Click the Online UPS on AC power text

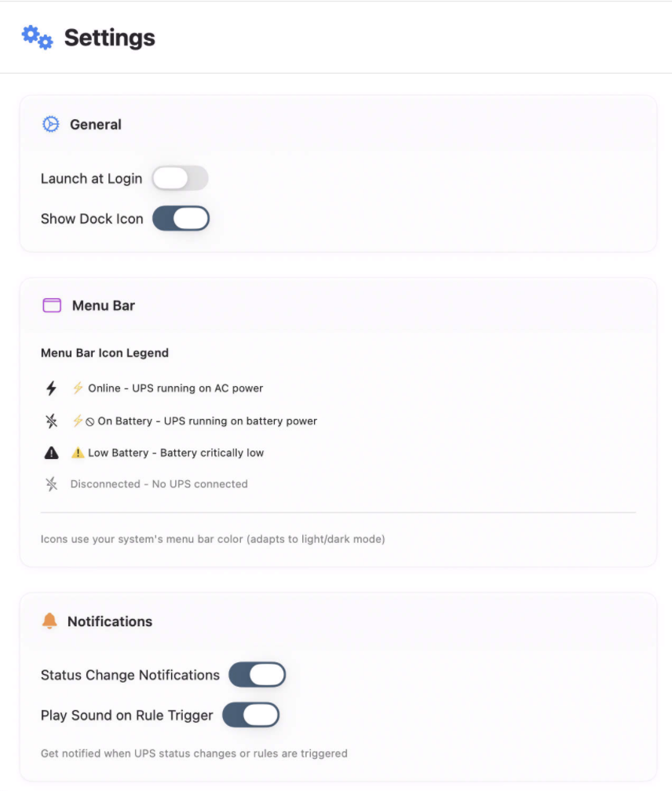click(175, 388)
